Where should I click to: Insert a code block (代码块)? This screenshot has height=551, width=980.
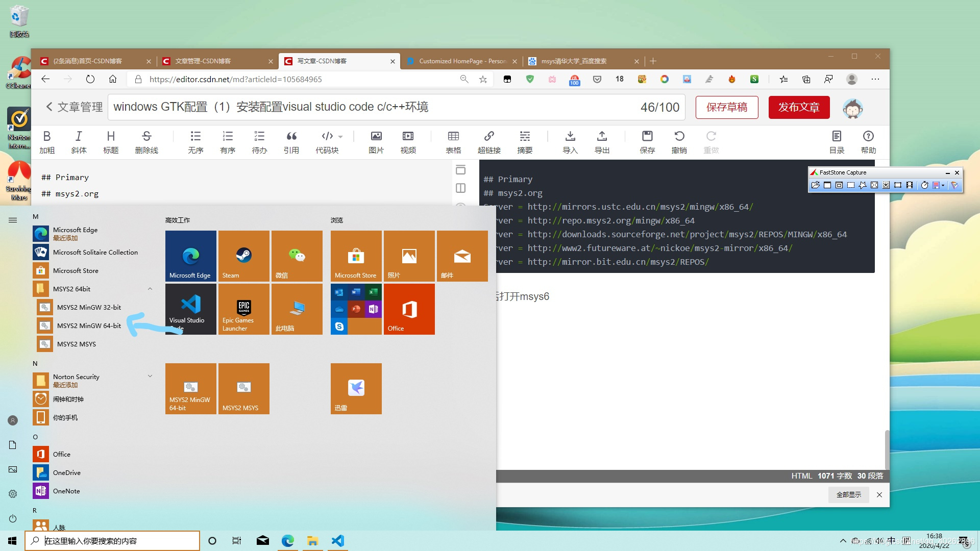tap(327, 142)
